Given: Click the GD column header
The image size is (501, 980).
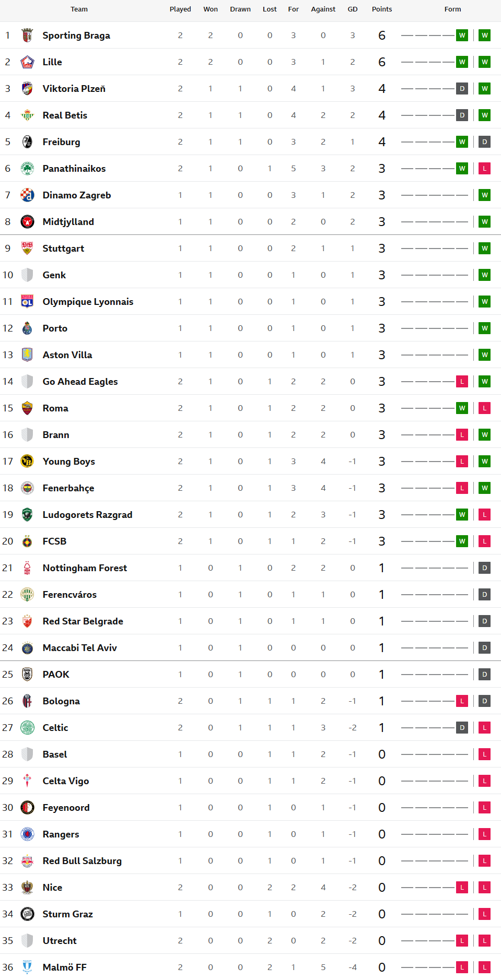Looking at the screenshot, I should pos(353,9).
